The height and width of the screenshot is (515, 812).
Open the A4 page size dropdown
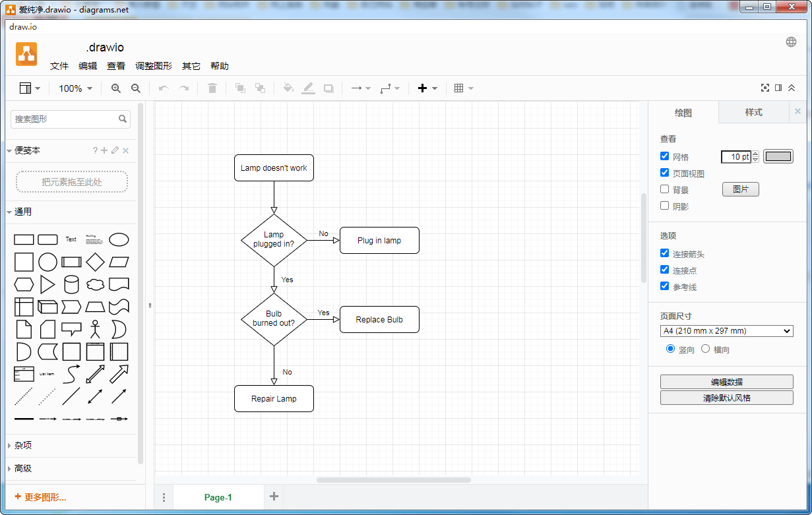click(726, 331)
